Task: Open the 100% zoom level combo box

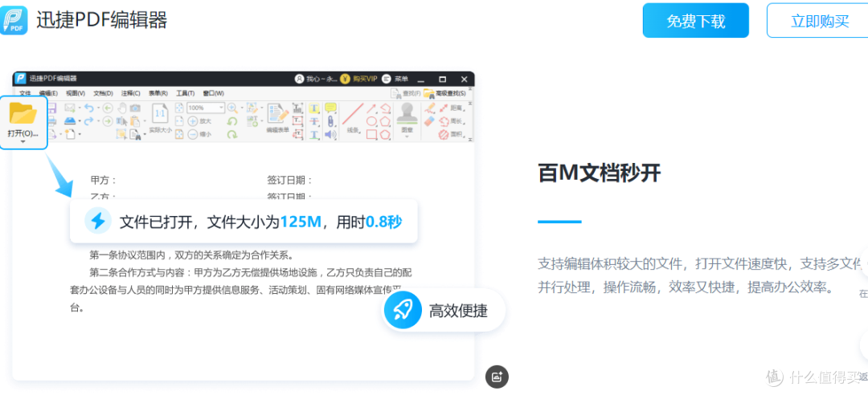Action: pyautogui.click(x=206, y=108)
